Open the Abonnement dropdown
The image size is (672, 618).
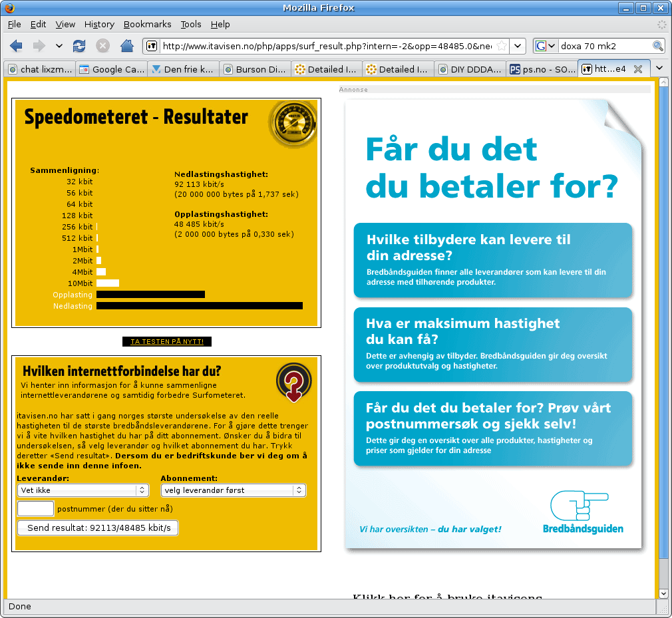[233, 490]
